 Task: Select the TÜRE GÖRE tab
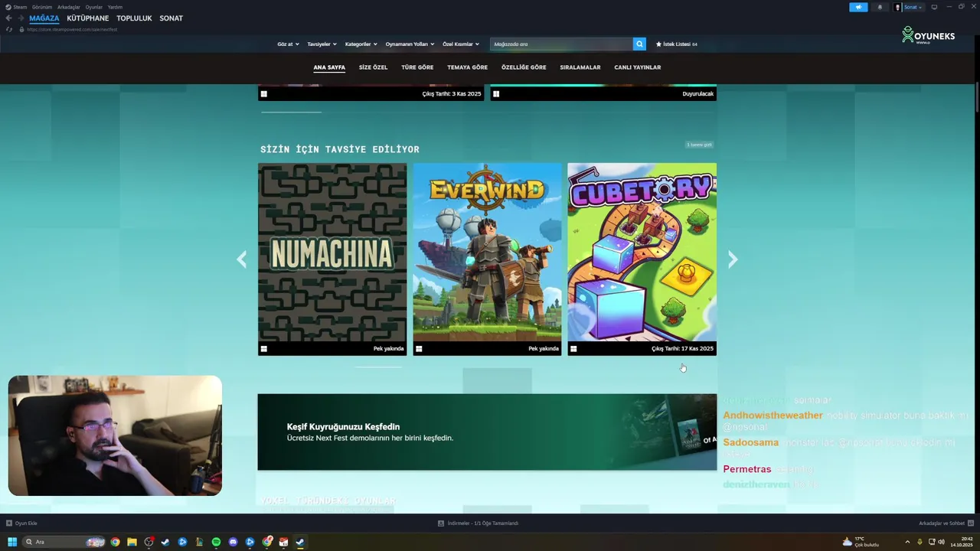click(417, 67)
